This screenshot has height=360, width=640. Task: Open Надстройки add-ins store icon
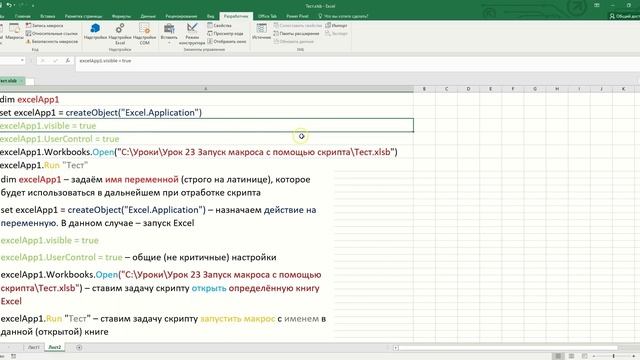(96, 31)
